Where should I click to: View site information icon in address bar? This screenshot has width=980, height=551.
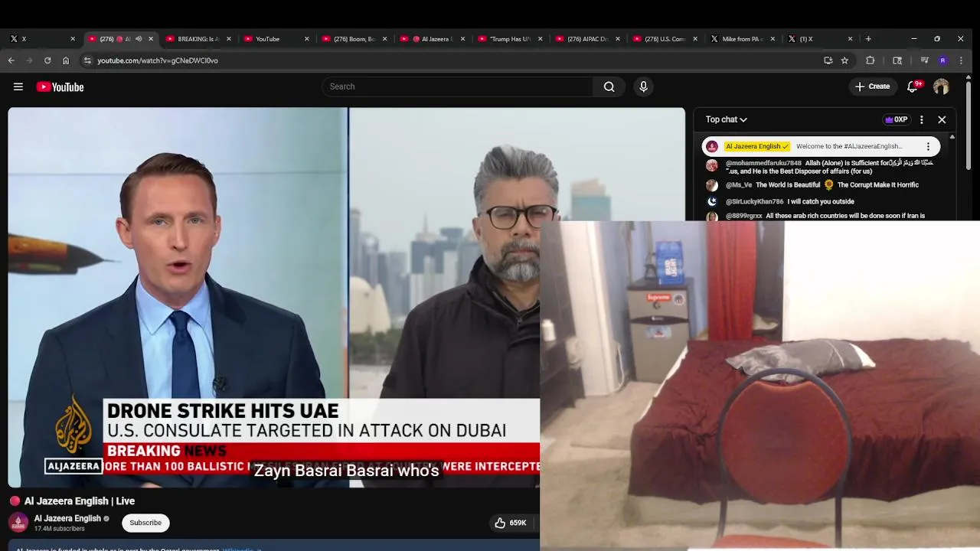coord(87,60)
